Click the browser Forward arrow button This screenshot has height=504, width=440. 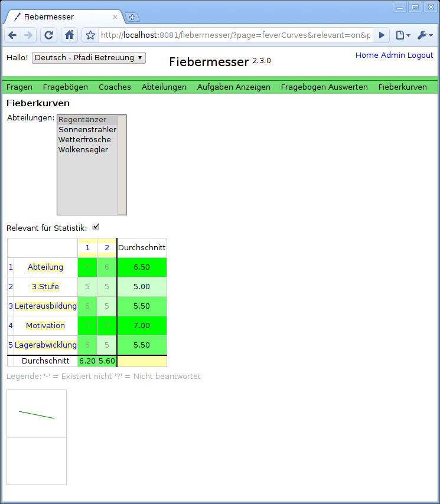[28, 35]
